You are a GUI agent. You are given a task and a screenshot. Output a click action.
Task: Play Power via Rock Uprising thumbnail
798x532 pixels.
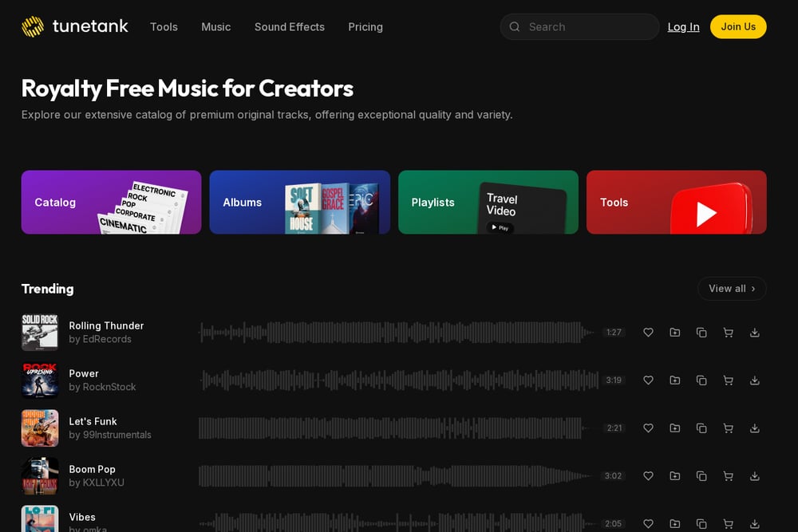pos(40,380)
